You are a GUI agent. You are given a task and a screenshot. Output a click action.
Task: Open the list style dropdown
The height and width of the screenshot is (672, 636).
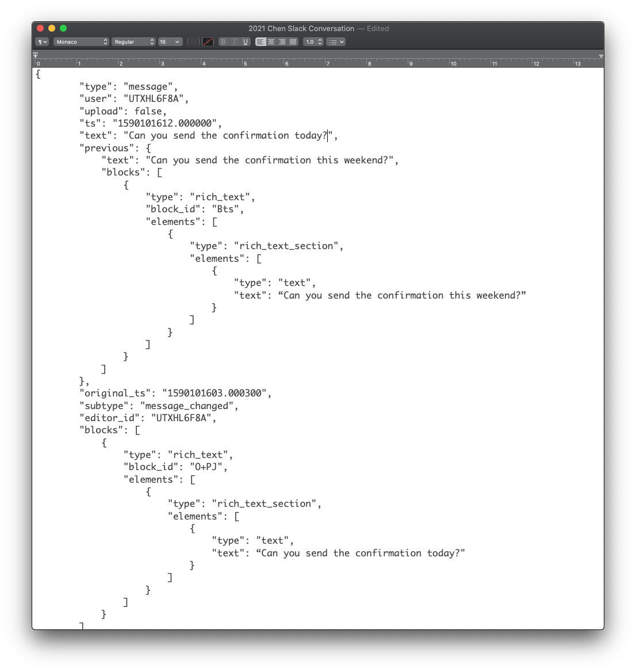(336, 41)
